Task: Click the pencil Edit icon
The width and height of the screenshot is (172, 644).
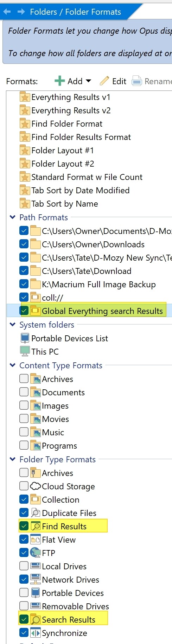Action: click(104, 81)
